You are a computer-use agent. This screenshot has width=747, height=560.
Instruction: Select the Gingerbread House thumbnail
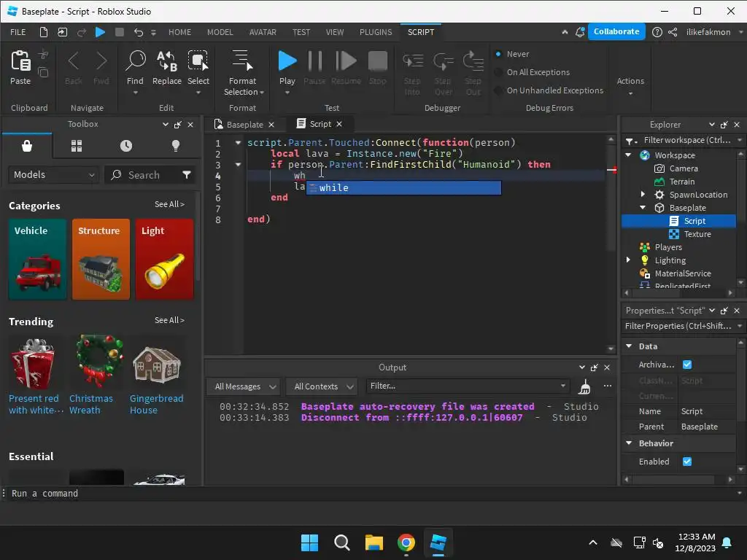(x=157, y=365)
